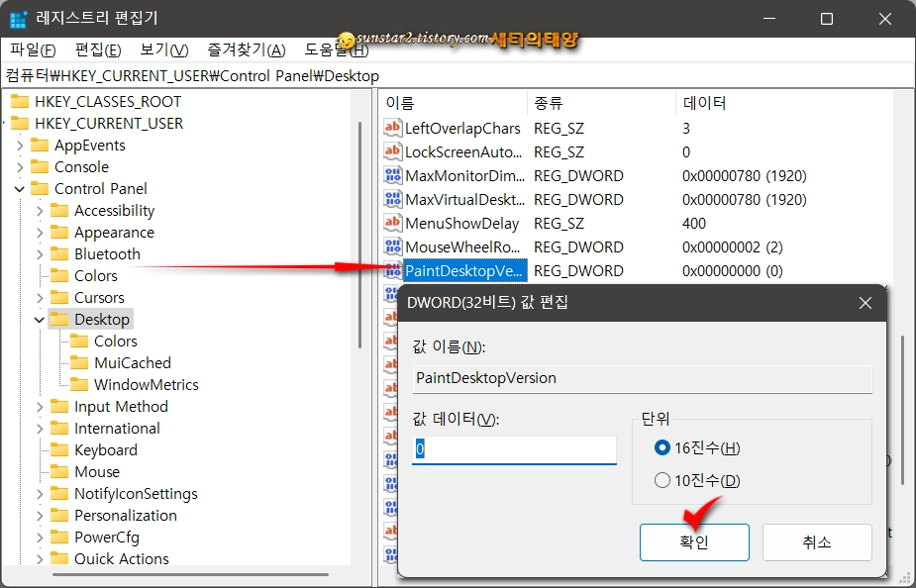Screen dimensions: 916x588
Task: Click the 취소 button to cancel
Action: point(817,541)
